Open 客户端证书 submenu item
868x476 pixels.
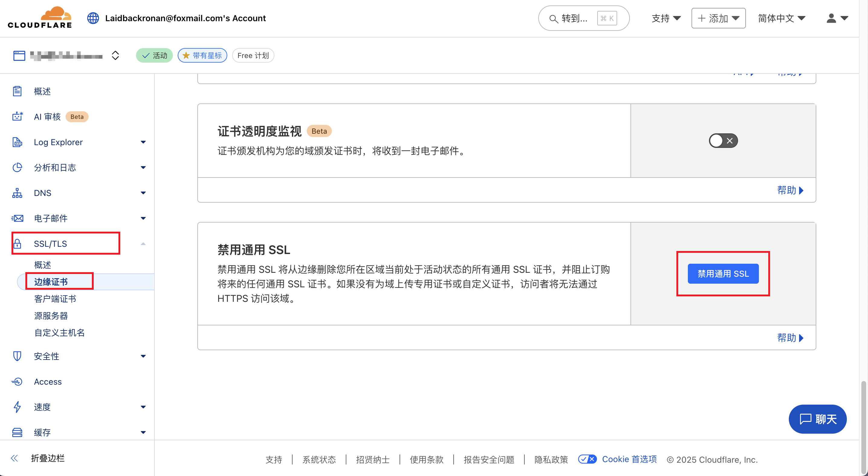coord(55,299)
